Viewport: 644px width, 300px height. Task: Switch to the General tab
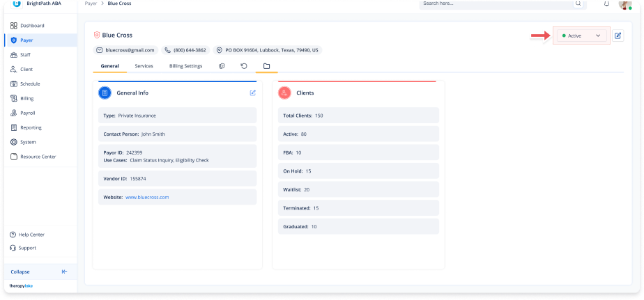tap(109, 66)
